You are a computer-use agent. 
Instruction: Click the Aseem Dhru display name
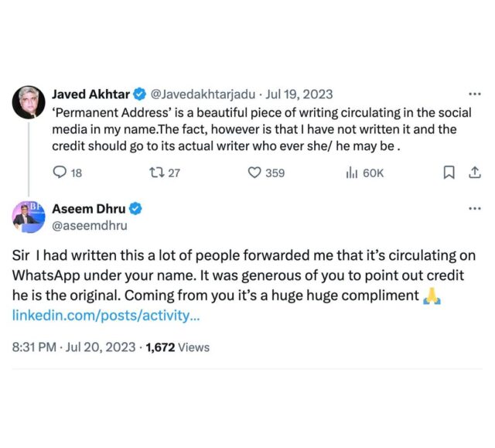pos(88,209)
